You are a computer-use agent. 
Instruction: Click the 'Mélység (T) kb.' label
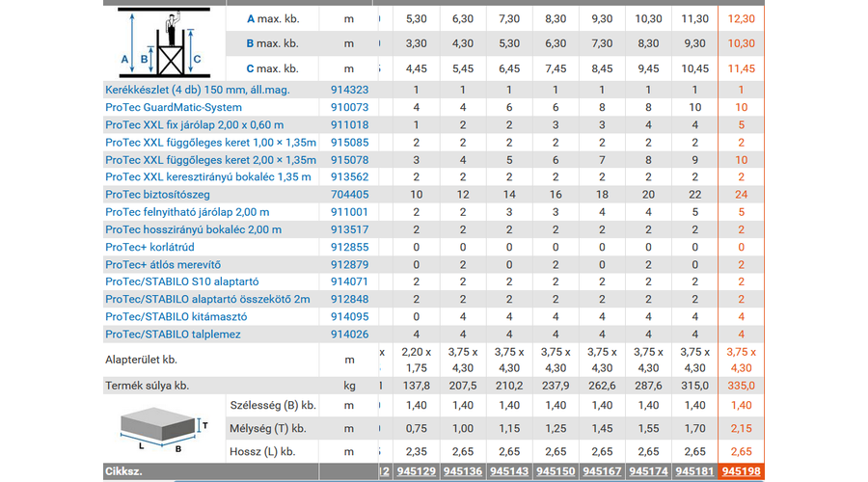268,428
